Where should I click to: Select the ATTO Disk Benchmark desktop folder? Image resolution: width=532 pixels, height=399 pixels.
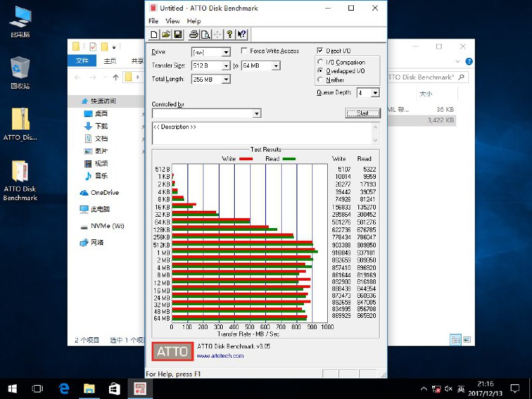[21, 180]
